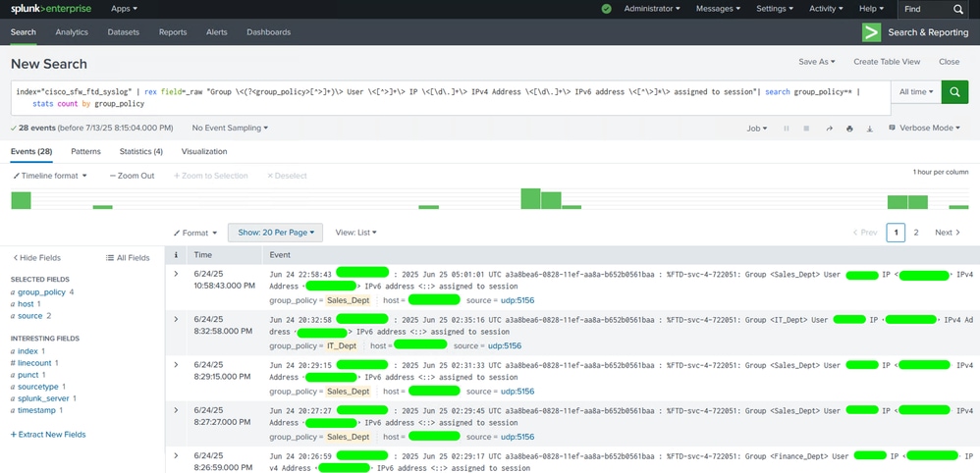980x473 pixels.
Task: Open the Messages menu
Action: pyautogui.click(x=718, y=9)
